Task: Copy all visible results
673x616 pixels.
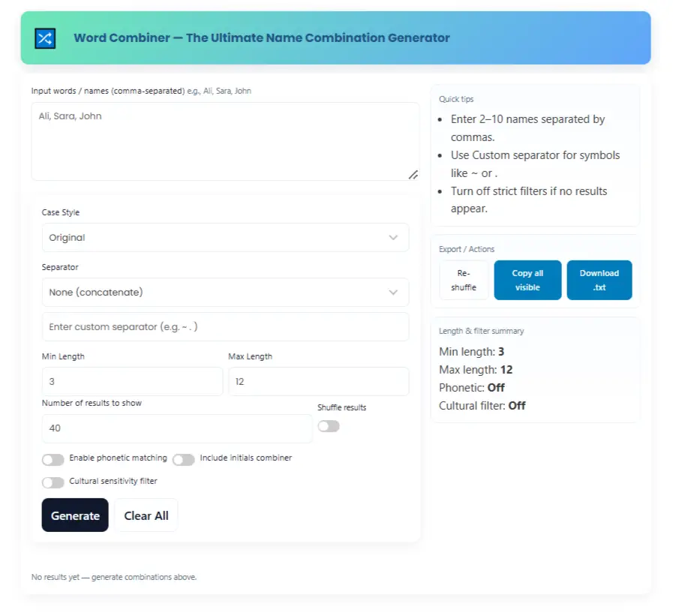Action: 527,281
